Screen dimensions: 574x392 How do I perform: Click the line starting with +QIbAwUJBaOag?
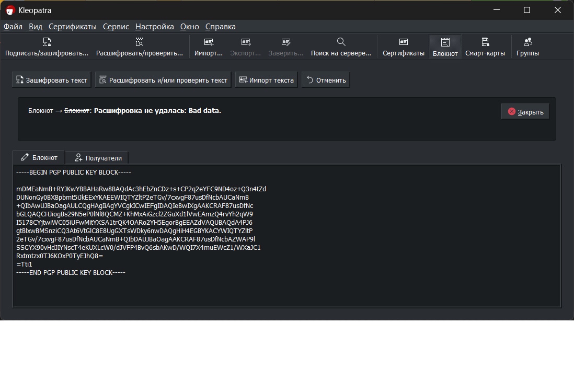click(135, 206)
